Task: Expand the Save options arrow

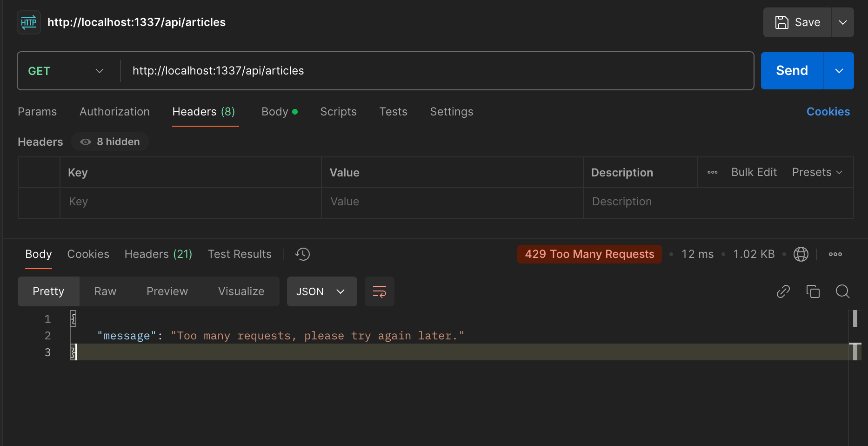Action: click(x=842, y=22)
